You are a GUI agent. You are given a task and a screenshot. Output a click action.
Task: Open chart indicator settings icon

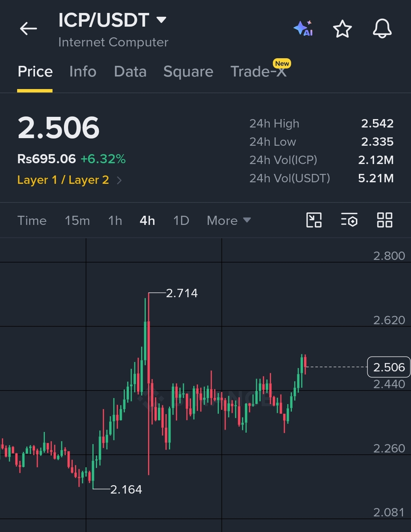coord(349,220)
